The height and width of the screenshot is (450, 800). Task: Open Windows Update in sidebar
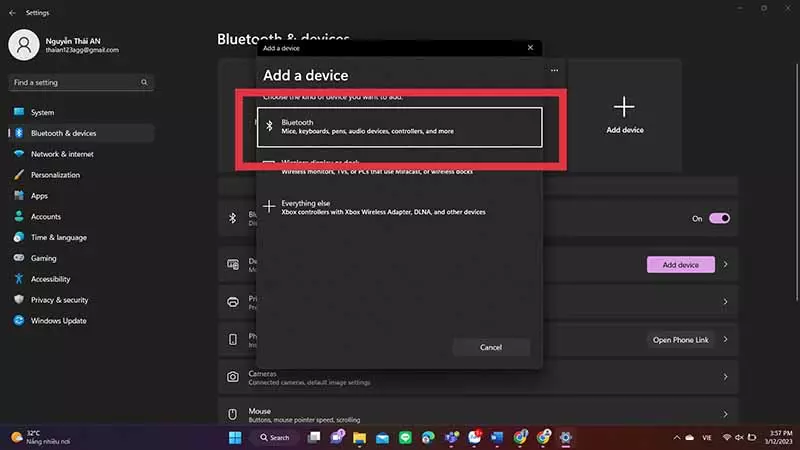82,321
